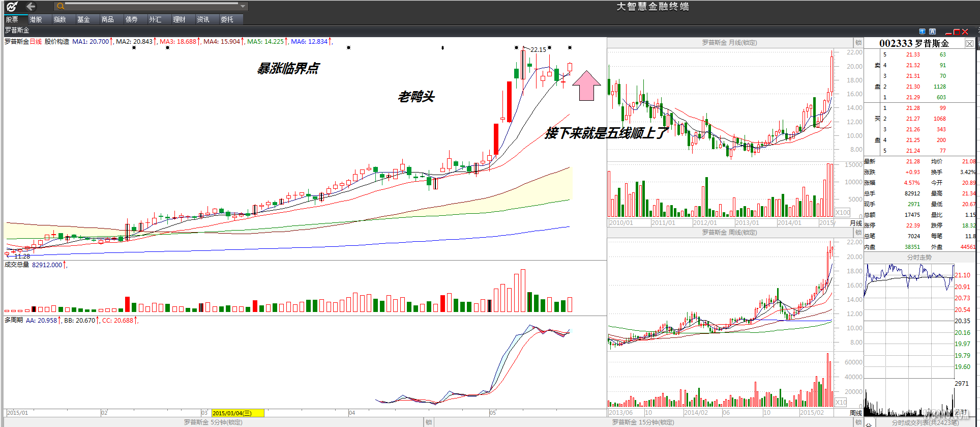Screen dimensions: 980x427
Task: Click the 分时走势 panel header
Action: [x=919, y=258]
